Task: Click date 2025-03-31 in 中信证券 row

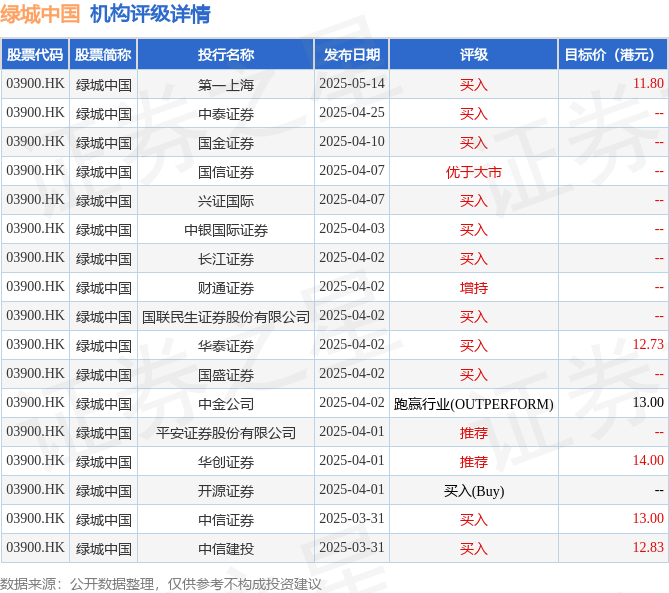Action: click(x=352, y=518)
